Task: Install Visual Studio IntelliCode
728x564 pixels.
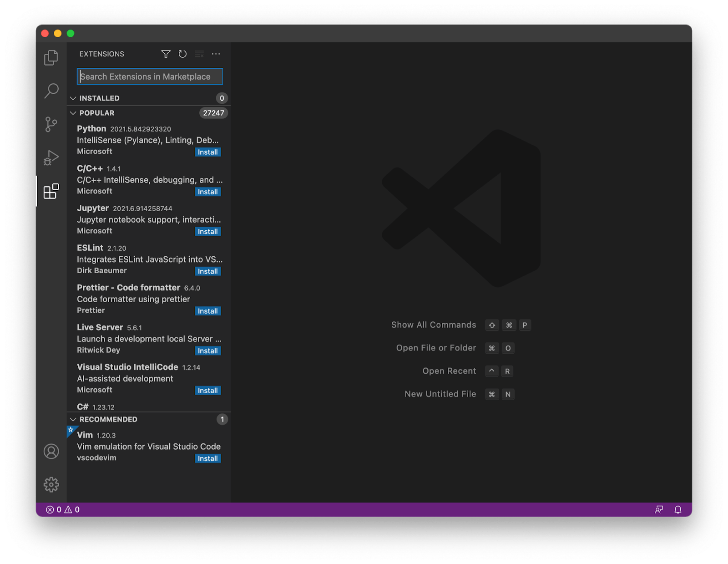Action: coord(208,391)
